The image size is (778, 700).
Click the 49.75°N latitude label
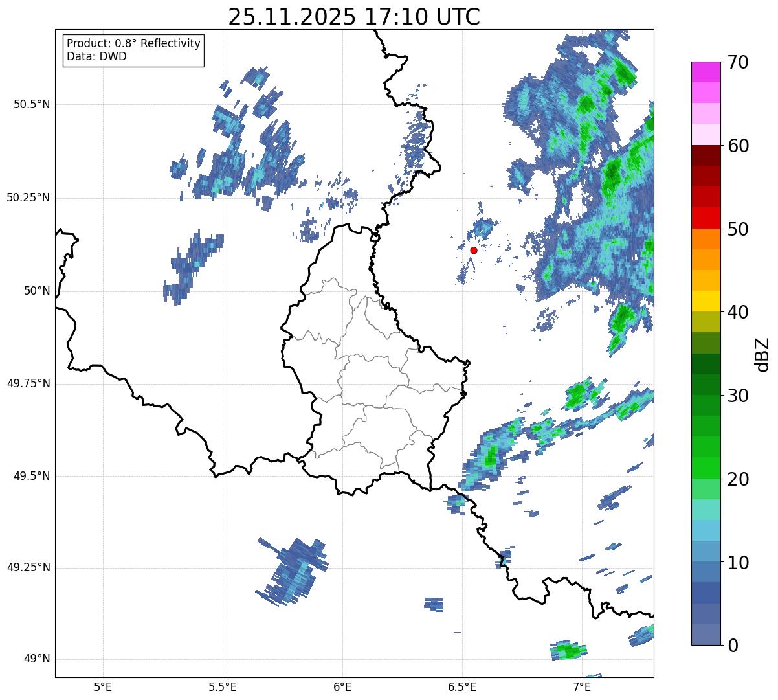click(x=28, y=383)
